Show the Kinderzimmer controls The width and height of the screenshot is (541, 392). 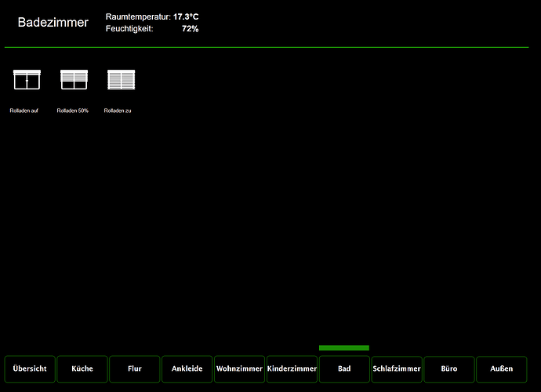click(x=292, y=368)
